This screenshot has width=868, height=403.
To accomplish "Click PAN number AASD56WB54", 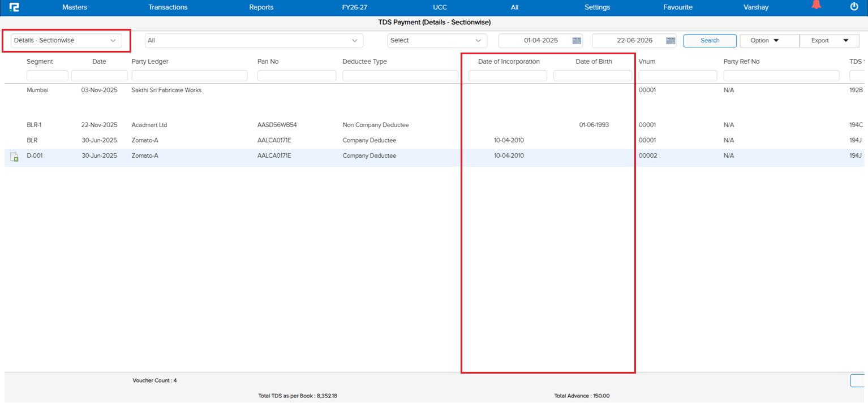I will coord(277,125).
